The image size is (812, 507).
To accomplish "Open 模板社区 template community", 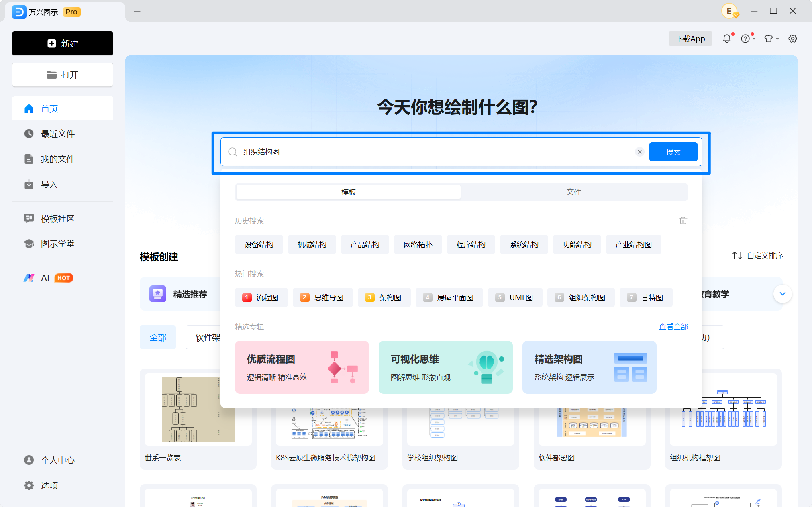I will tap(63, 218).
